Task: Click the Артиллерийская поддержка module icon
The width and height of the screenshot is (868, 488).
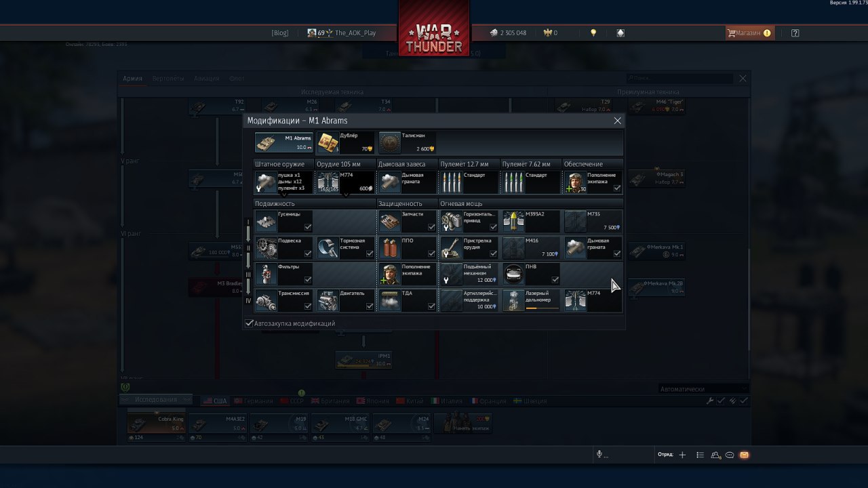Action: (x=452, y=300)
